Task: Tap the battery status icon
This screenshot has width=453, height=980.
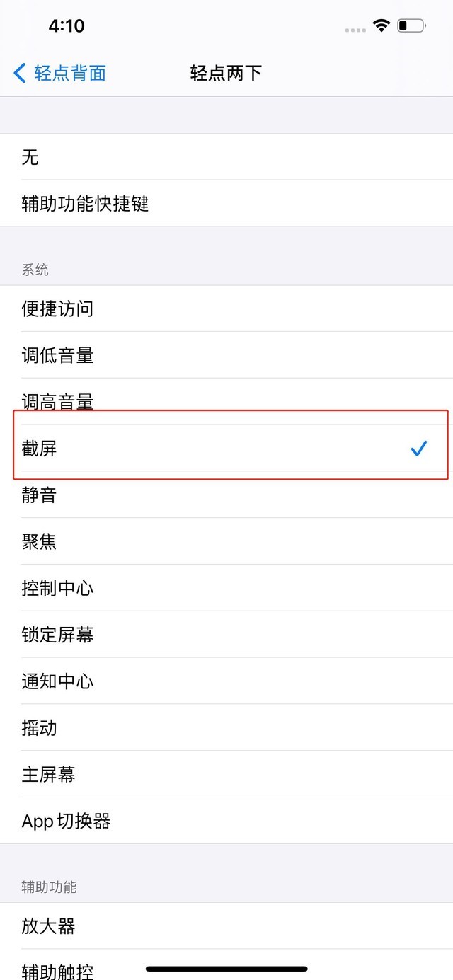Action: tap(411, 26)
